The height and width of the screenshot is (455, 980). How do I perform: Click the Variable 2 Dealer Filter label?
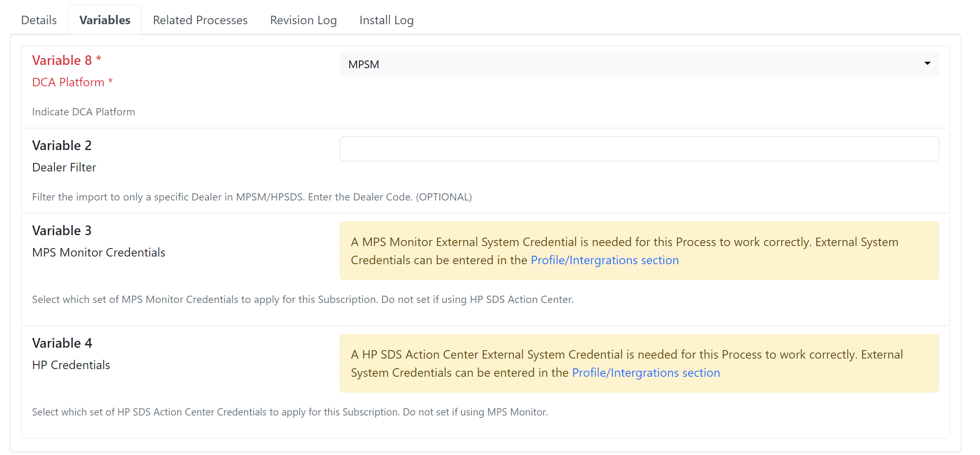(x=64, y=167)
